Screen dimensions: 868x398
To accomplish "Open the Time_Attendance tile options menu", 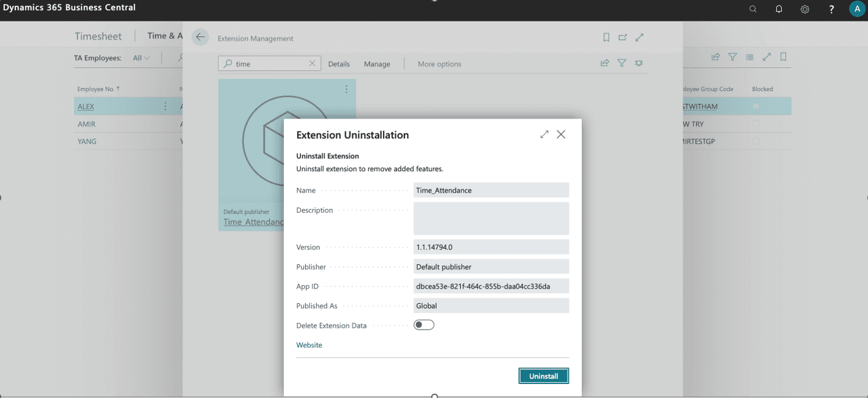I will click(346, 89).
